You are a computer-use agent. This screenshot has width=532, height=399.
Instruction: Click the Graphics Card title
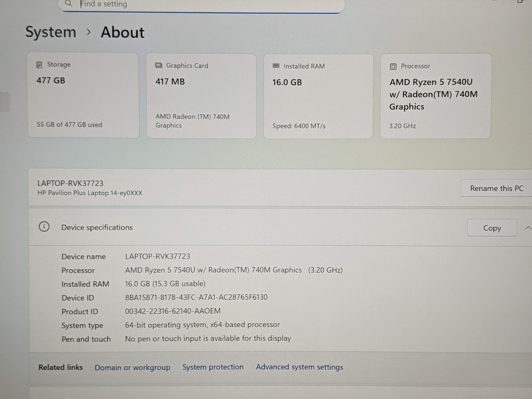point(187,66)
